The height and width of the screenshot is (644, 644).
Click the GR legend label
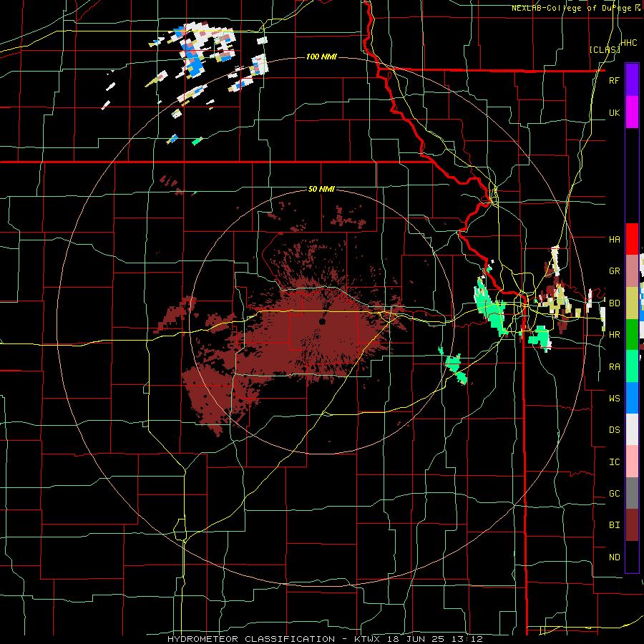(x=614, y=271)
